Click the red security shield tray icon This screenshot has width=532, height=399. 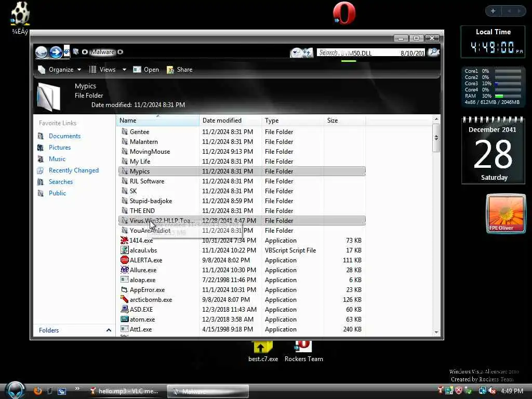[x=459, y=391]
